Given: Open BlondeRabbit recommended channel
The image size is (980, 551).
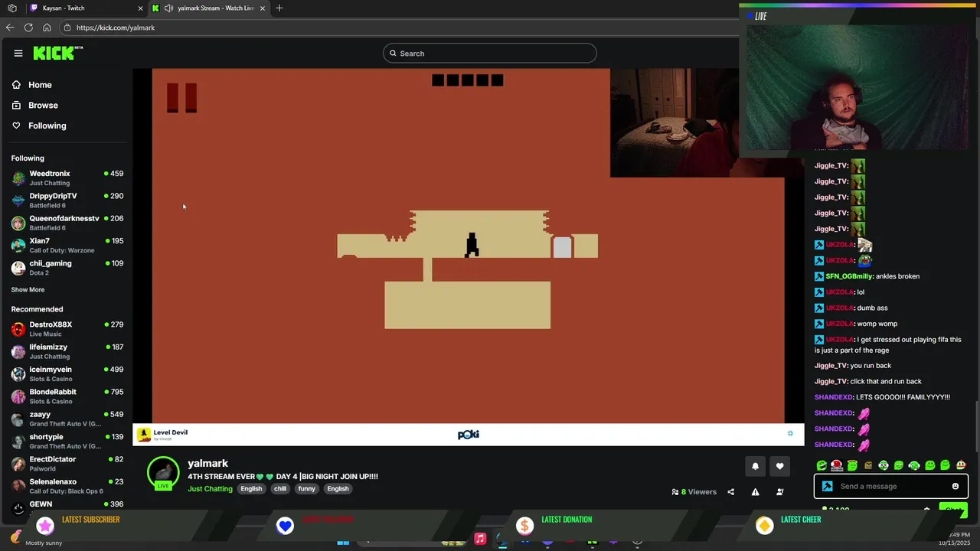Looking at the screenshot, I should tap(67, 396).
